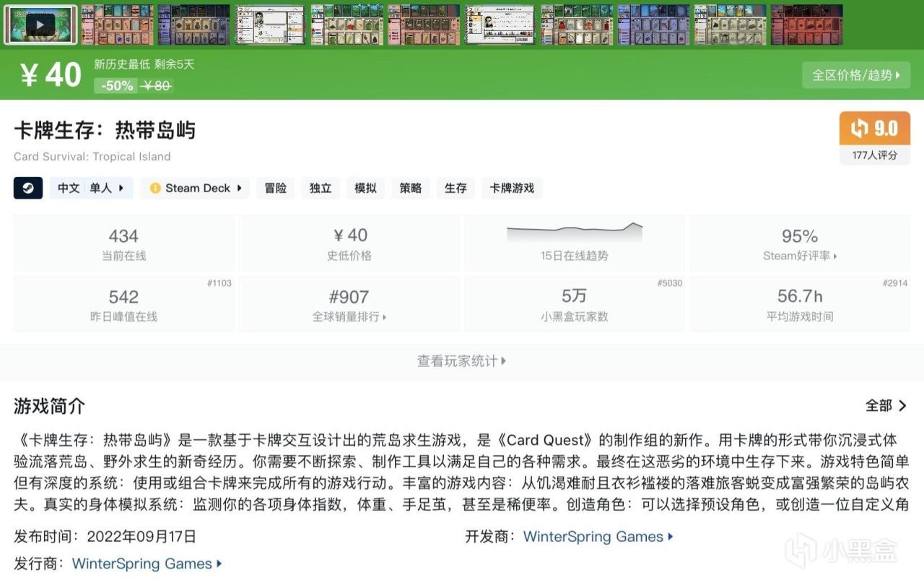Image resolution: width=924 pixels, height=583 pixels.
Task: Select the 冒险 tag
Action: (x=276, y=188)
